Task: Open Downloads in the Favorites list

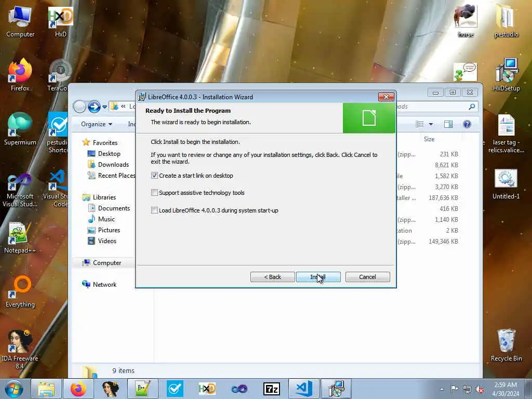Action: (113, 165)
